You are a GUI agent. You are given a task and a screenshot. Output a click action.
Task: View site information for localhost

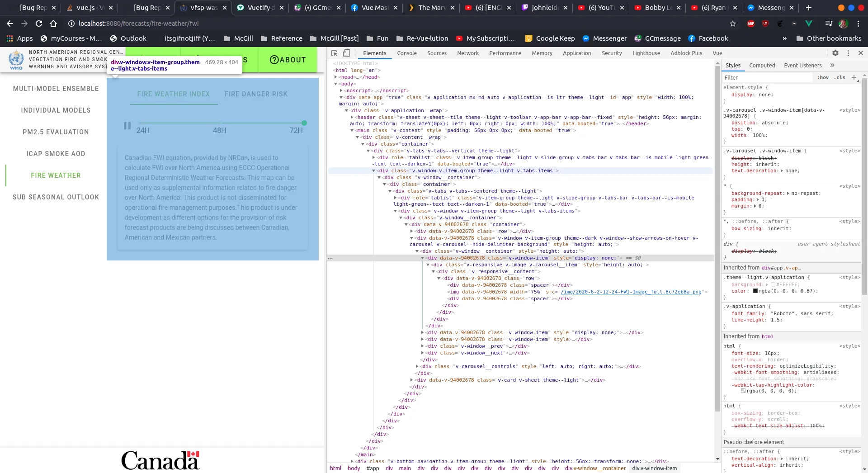[71, 24]
